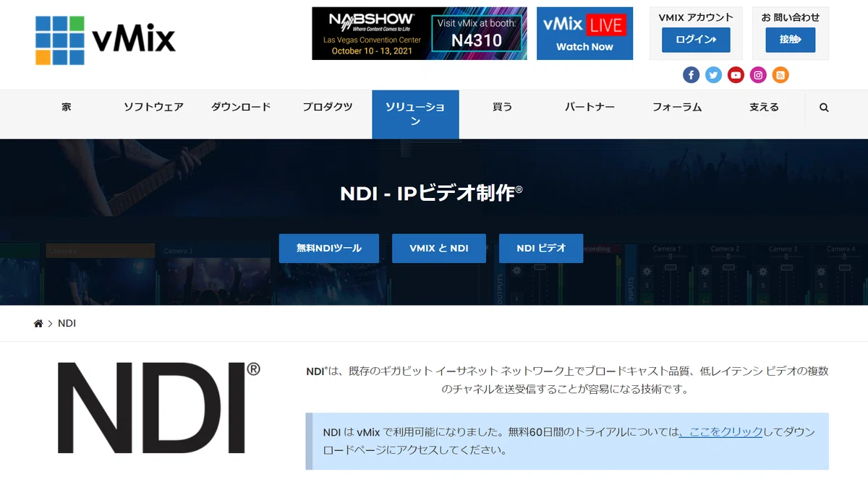The height and width of the screenshot is (482, 868).
Task: Open the vMix Instagram icon
Action: pyautogui.click(x=758, y=74)
